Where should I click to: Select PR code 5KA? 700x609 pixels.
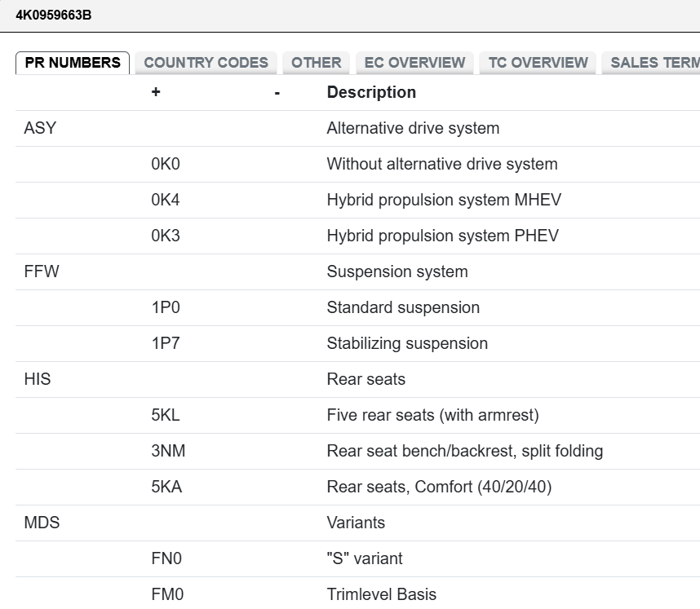point(166,488)
